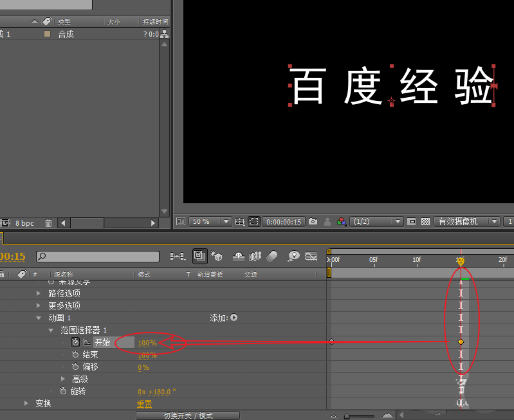
Task: Click the timeline layer search field
Action: click(x=98, y=257)
